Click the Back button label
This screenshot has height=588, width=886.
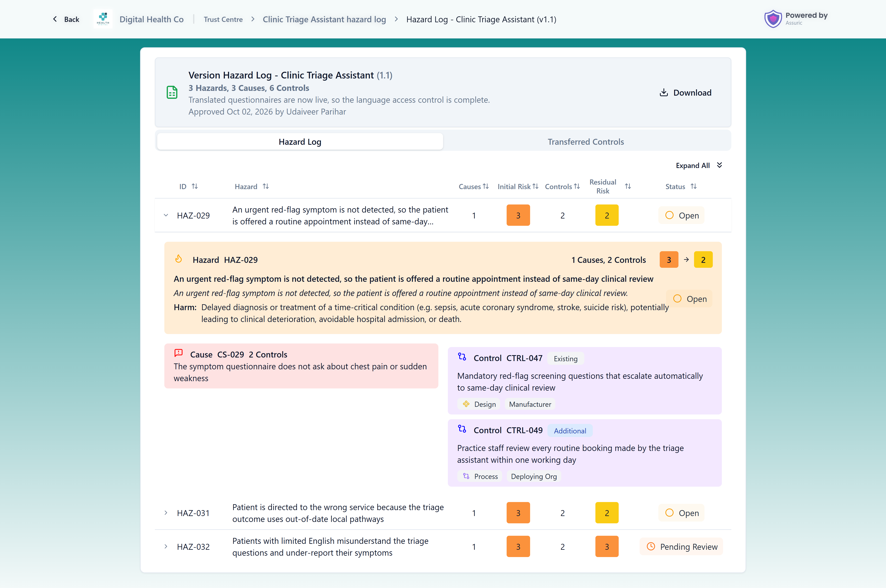click(x=72, y=20)
